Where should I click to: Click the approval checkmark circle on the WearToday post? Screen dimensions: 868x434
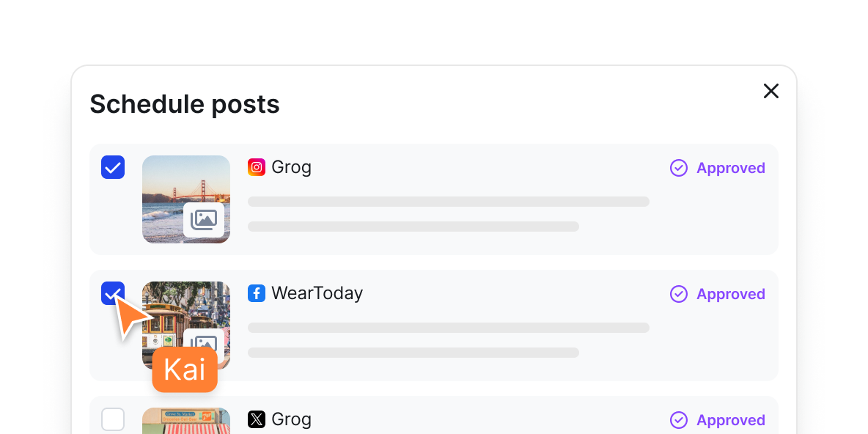click(678, 294)
